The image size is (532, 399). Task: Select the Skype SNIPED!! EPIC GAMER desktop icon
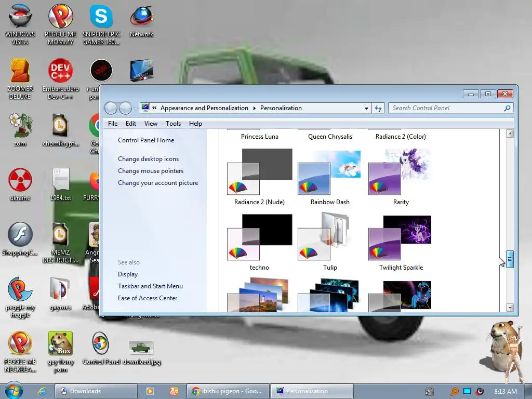coord(101,24)
